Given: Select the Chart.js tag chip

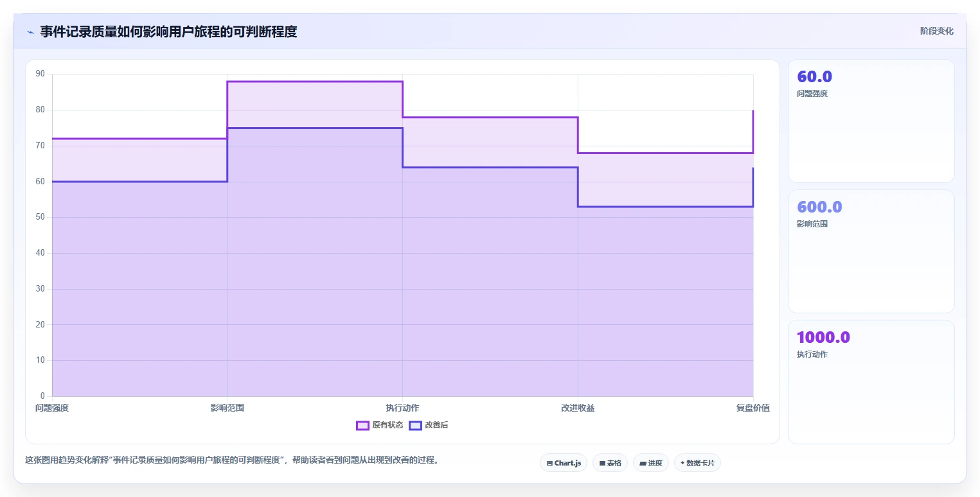Looking at the screenshot, I should point(564,463).
